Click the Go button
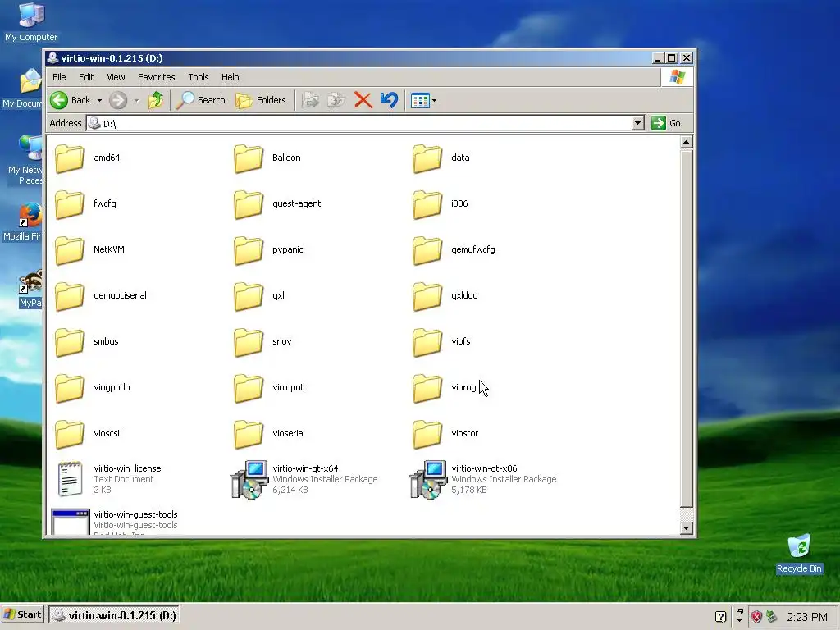840x630 pixels. 666,123
